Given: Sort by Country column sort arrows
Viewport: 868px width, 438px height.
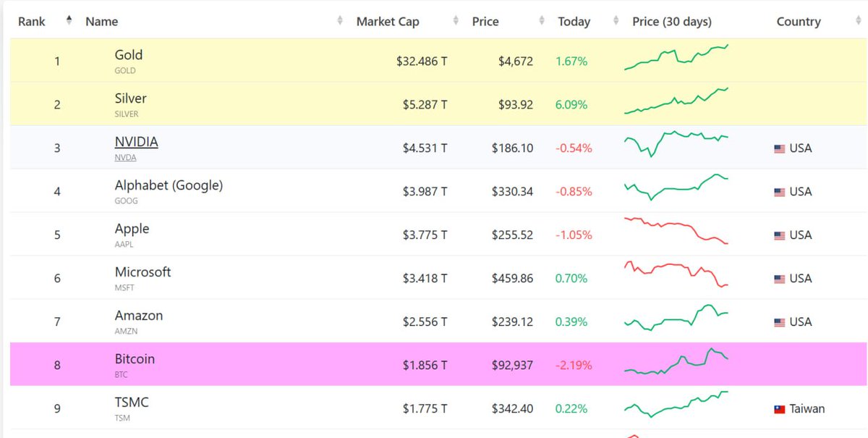Looking at the screenshot, I should click(x=858, y=20).
